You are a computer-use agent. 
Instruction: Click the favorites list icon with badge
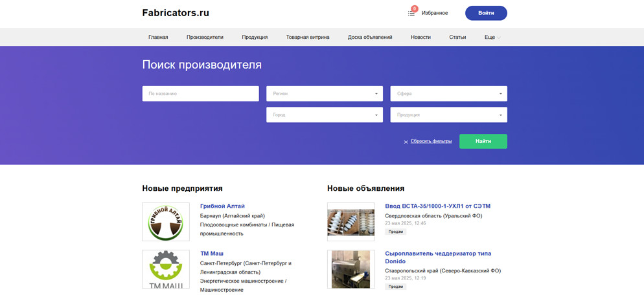(412, 12)
